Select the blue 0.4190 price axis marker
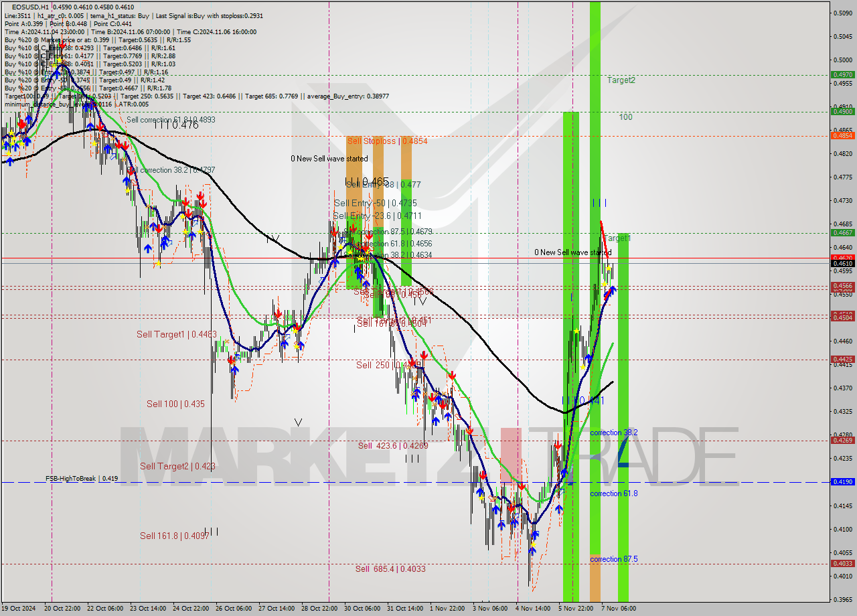 [842, 482]
